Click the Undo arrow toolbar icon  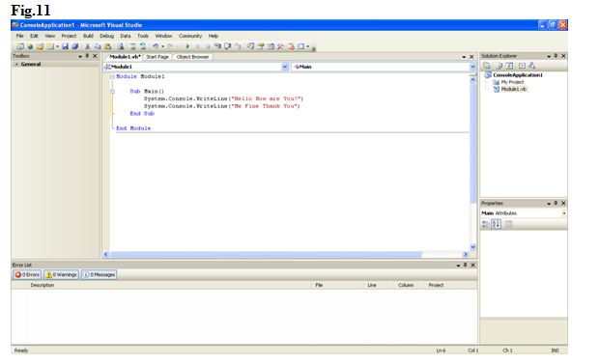point(156,46)
